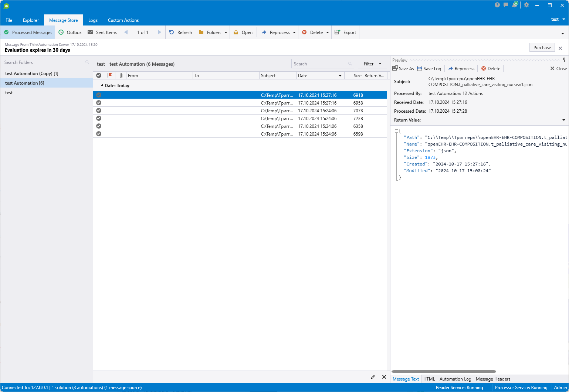
Task: Save the message with Save As in Preview
Action: 403,68
